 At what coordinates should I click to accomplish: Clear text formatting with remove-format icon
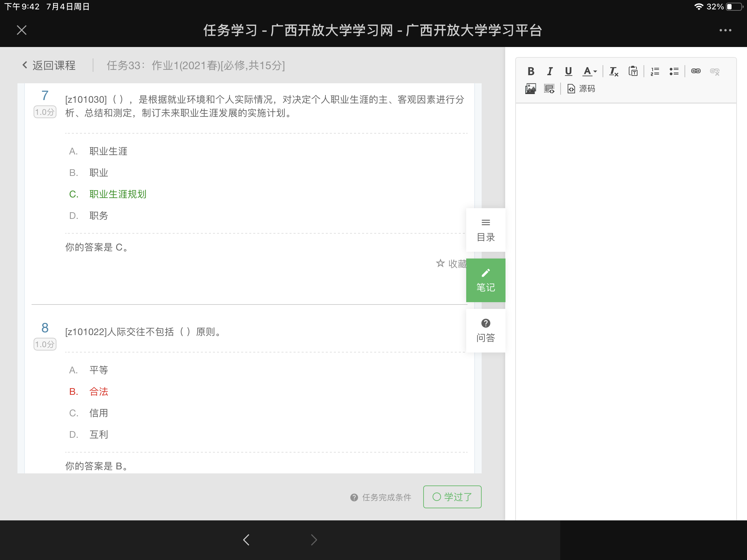(613, 72)
